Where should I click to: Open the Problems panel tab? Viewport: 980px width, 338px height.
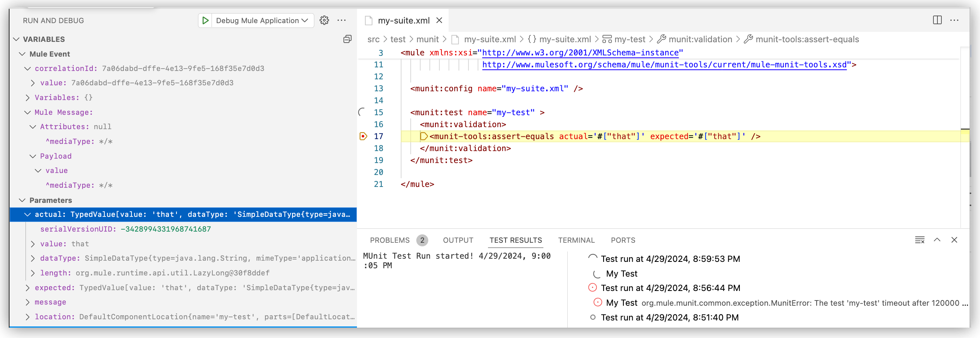tap(390, 240)
